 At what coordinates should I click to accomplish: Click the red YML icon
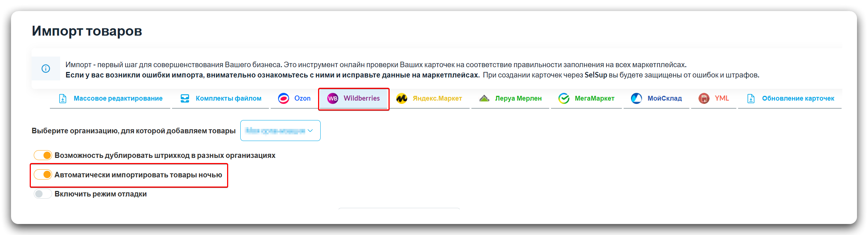pyautogui.click(x=704, y=98)
